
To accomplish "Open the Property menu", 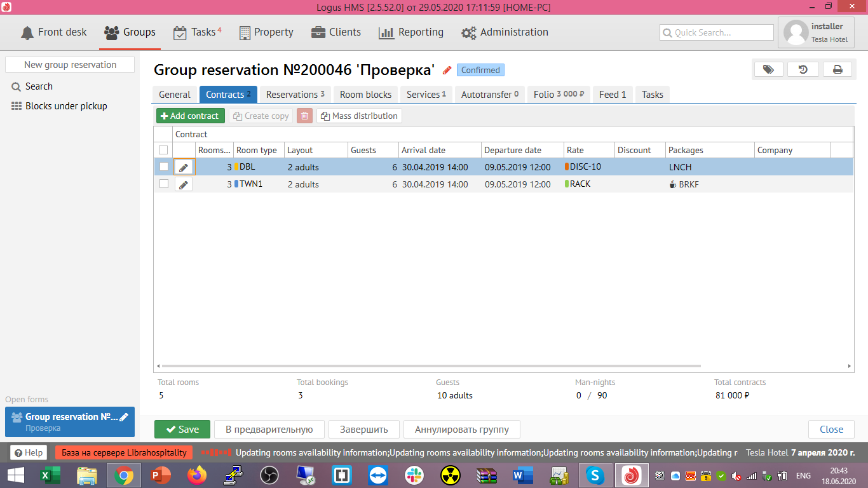I will tap(266, 32).
